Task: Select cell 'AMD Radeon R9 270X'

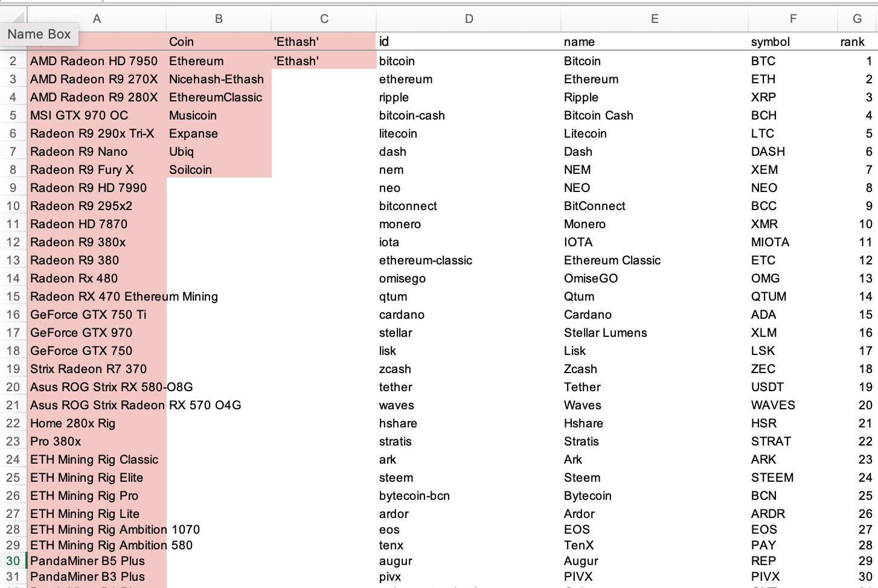Action: (x=97, y=79)
